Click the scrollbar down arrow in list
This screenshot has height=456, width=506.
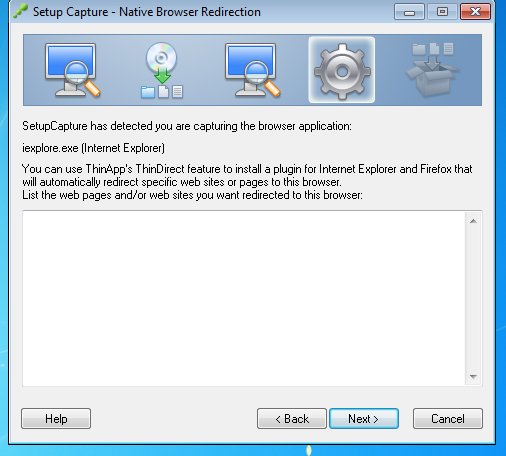473,377
